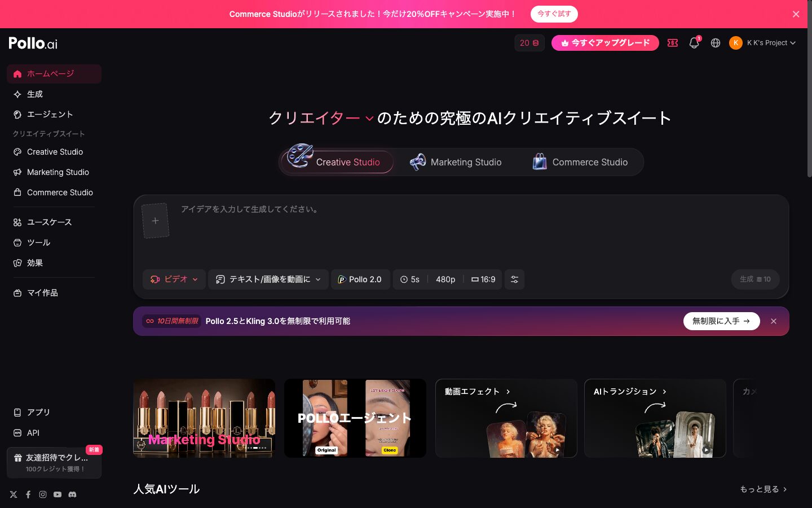Click the Pollo.ai logo
The width and height of the screenshot is (812, 508).
[33, 43]
